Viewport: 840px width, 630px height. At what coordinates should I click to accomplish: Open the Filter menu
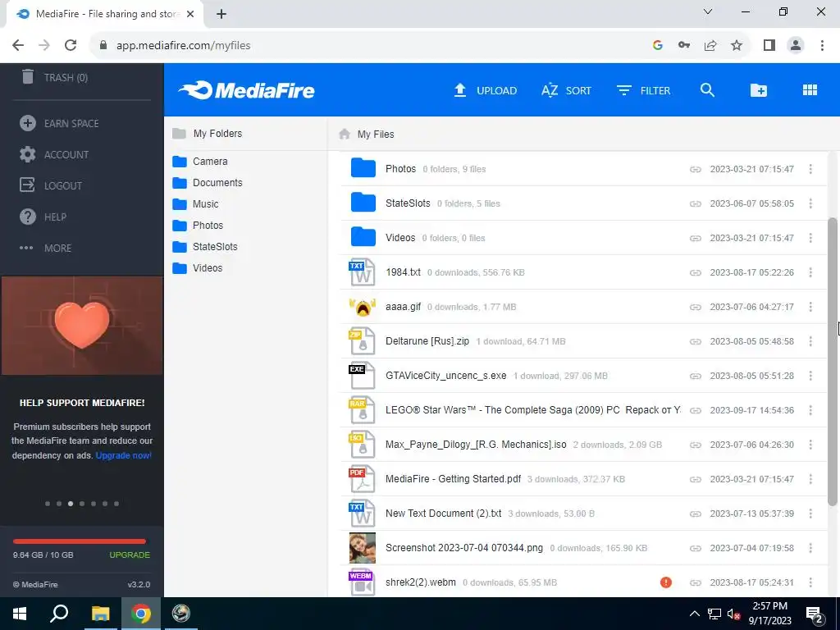(643, 90)
